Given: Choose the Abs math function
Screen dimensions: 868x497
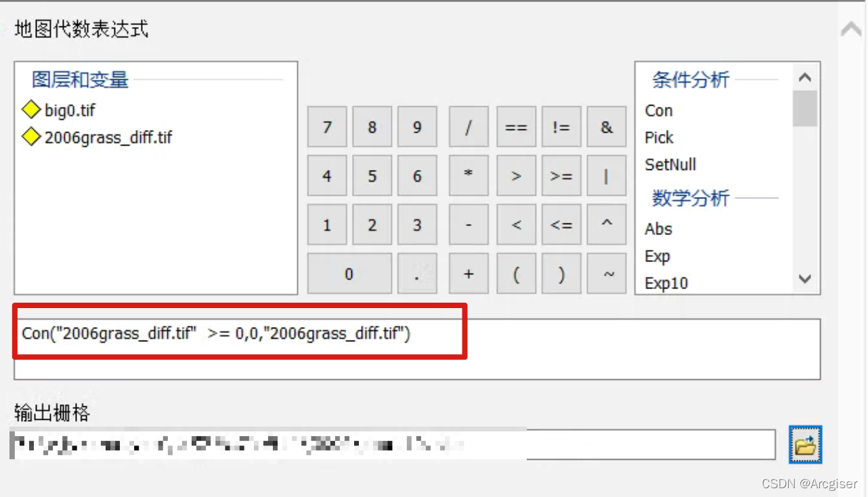Looking at the screenshot, I should point(658,229).
